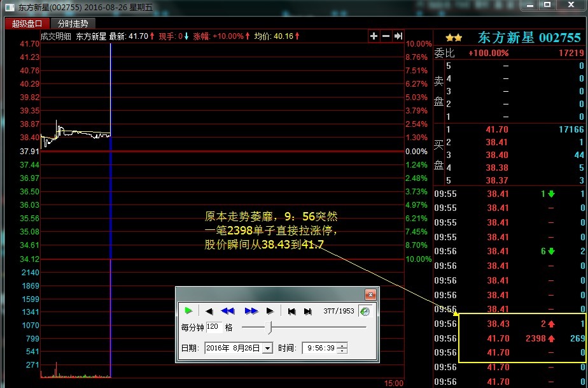Select the 超级盘口 tab
The height and width of the screenshot is (388, 588).
(27, 24)
